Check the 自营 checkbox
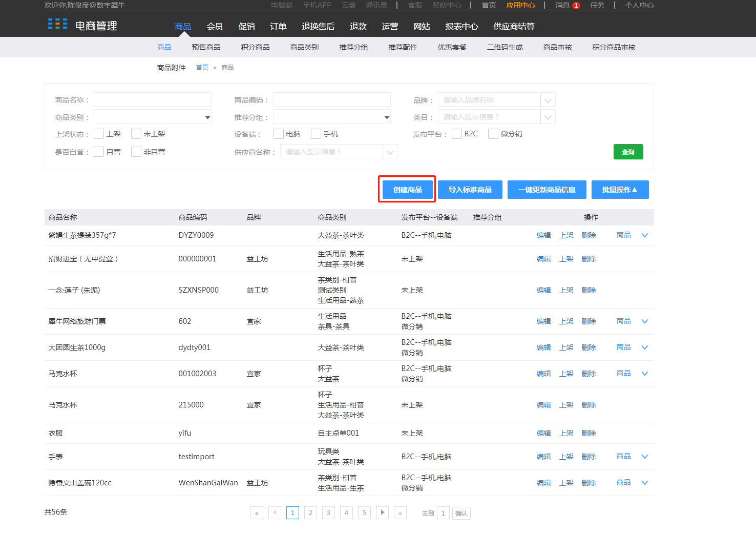Screen dimensions: 756x533 coord(99,152)
